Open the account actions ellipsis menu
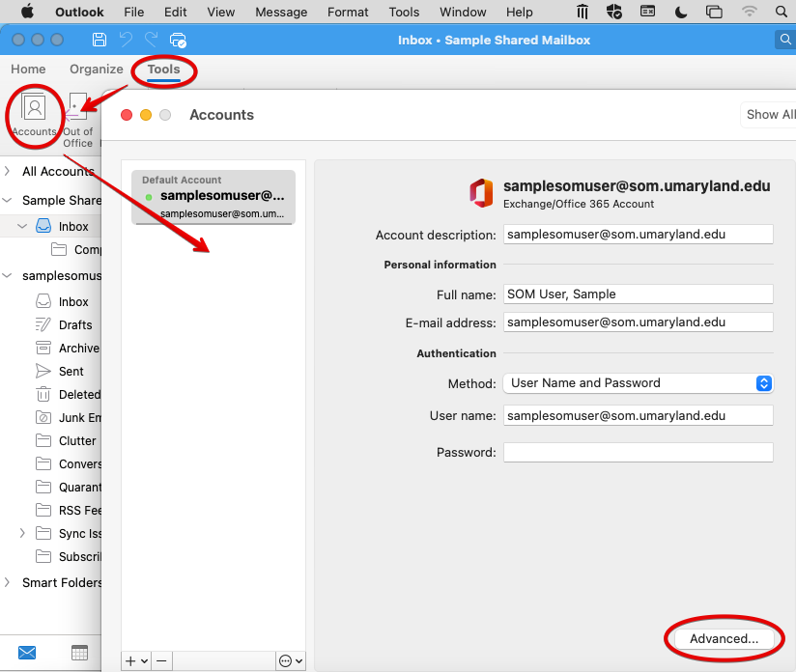The width and height of the screenshot is (796, 672). coord(290,660)
